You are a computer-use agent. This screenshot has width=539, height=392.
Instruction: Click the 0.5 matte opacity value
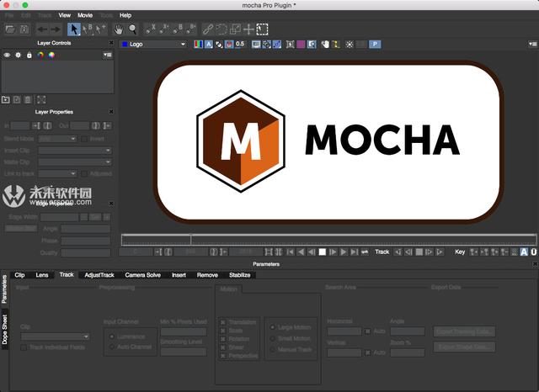tap(240, 45)
